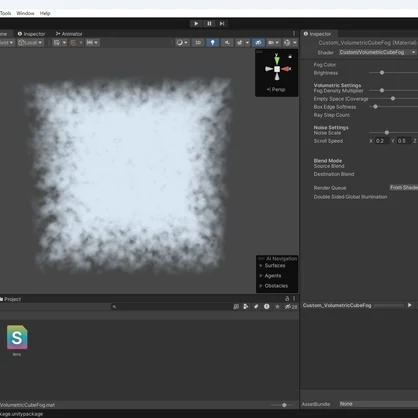Select the lens shader asset thumbnail
The image size is (418, 418).
coord(17,337)
